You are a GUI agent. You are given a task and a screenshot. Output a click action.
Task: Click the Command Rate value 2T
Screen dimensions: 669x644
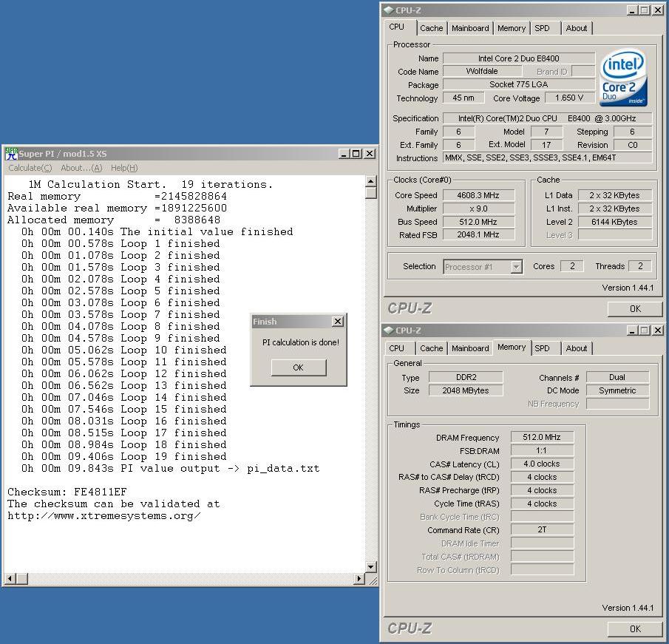542,530
